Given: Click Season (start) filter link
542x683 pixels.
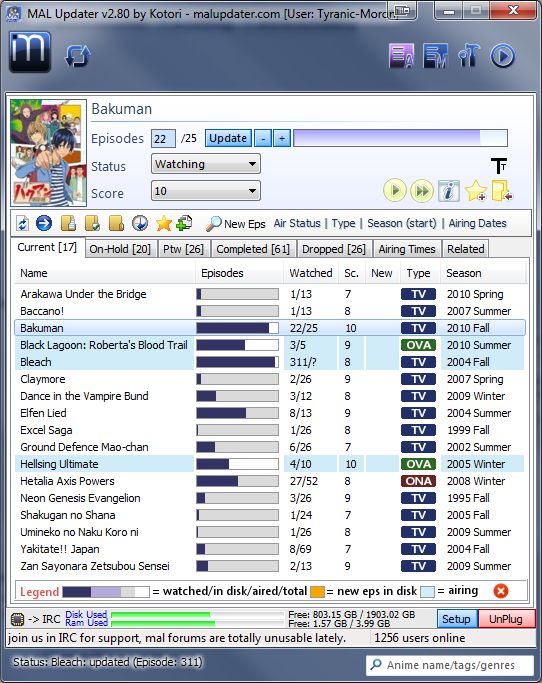Looking at the screenshot, I should (402, 223).
